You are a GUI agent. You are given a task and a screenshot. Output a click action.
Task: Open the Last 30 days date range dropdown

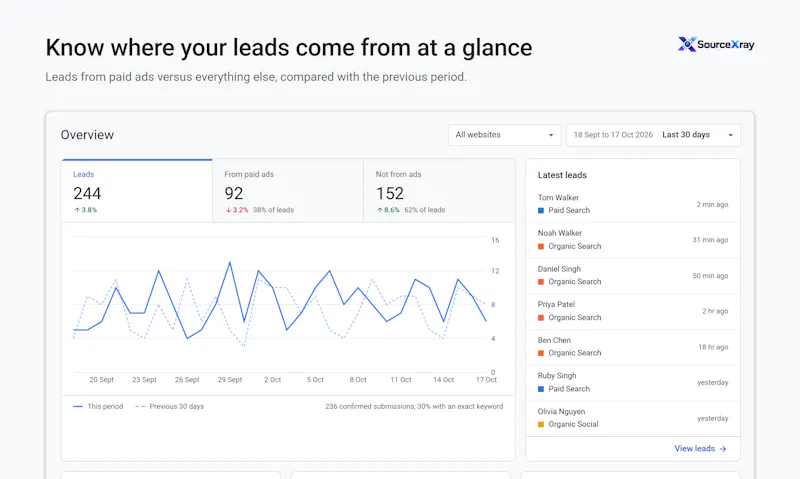coord(653,135)
